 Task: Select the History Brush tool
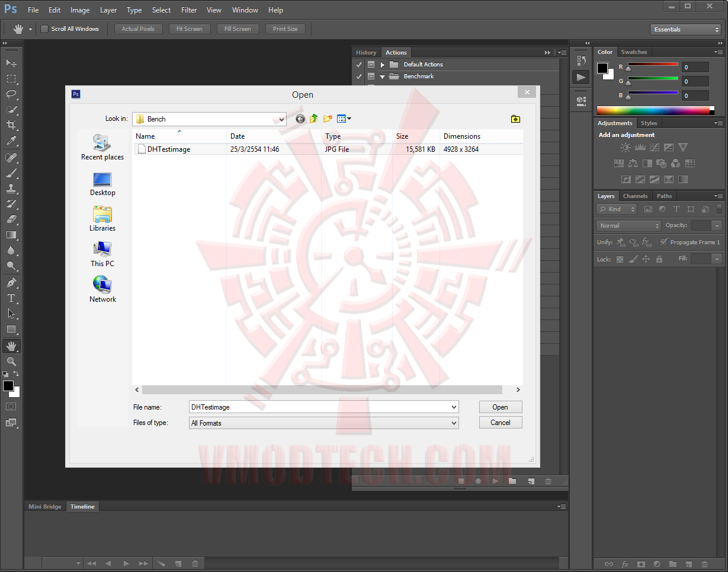point(11,204)
